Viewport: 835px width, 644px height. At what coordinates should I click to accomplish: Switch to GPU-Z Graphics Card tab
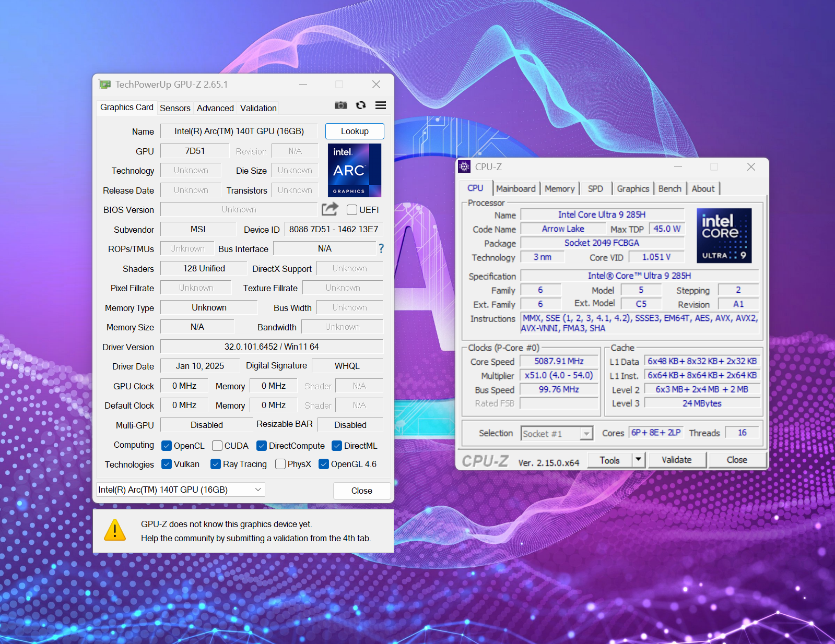(x=126, y=107)
